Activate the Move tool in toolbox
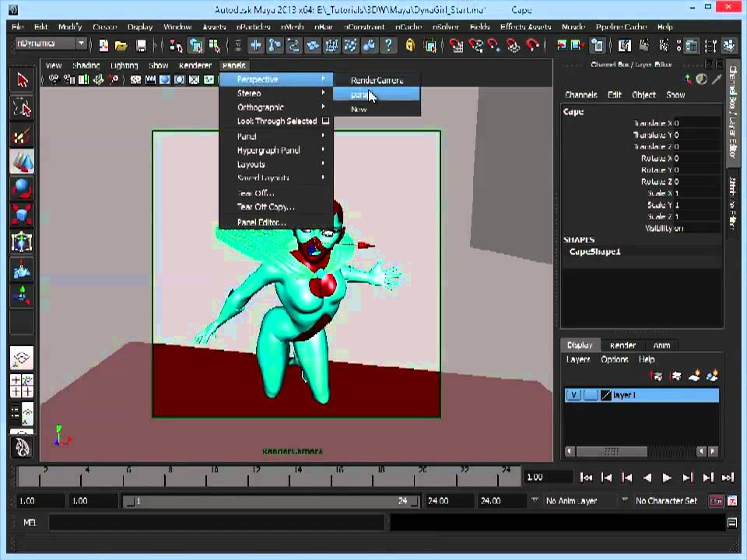 22,162
